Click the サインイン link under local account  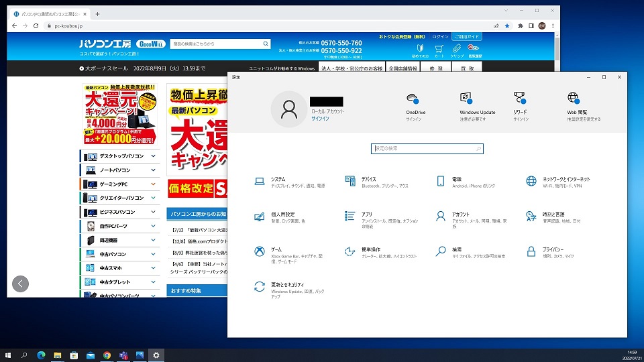point(320,118)
